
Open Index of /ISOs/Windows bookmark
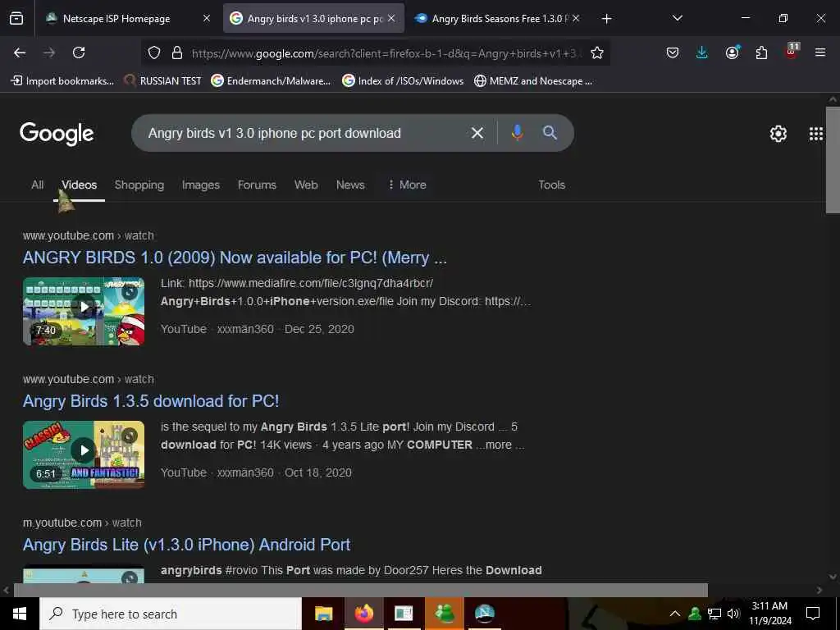pyautogui.click(x=403, y=81)
